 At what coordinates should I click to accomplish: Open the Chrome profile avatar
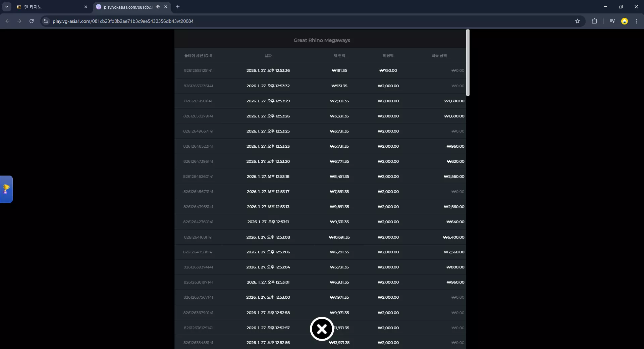(625, 21)
